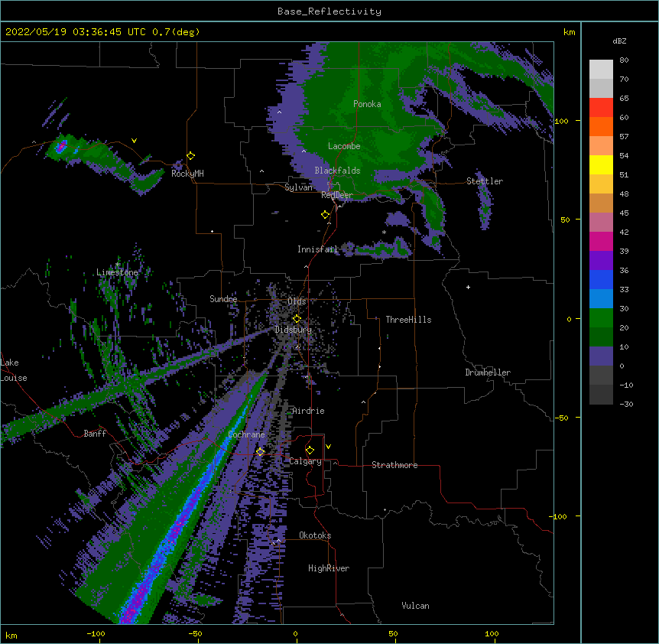This screenshot has height=644, width=659.
Task: Click the white plus marker north of Drumheller
Action: pyautogui.click(x=468, y=287)
